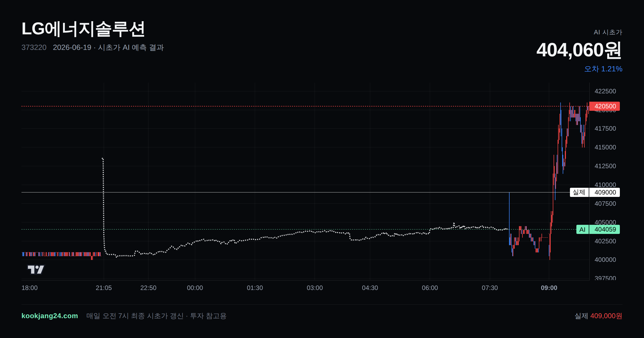Click the 06:00 time axis label
Viewport: 644px width, 338px height.
click(x=430, y=288)
